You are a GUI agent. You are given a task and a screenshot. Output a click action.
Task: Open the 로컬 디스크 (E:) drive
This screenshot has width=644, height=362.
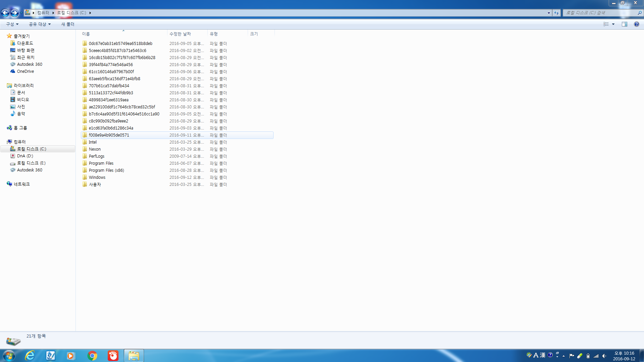tap(31, 163)
